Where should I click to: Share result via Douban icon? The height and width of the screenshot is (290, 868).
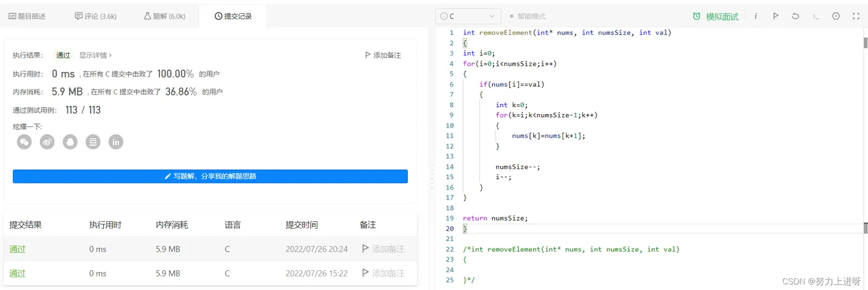pos(93,142)
